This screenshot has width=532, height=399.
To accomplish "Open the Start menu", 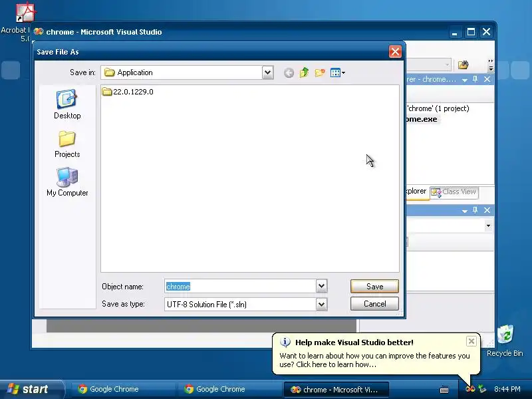I will tap(32, 389).
